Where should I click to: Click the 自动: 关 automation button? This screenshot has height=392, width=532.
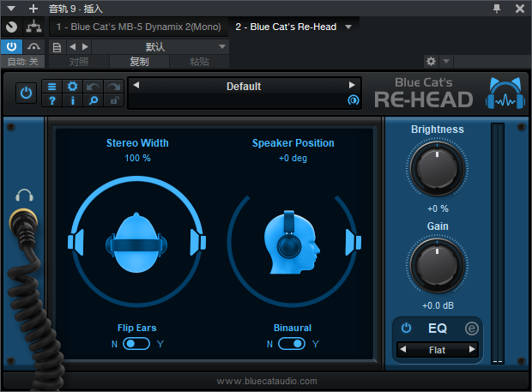pos(22,62)
